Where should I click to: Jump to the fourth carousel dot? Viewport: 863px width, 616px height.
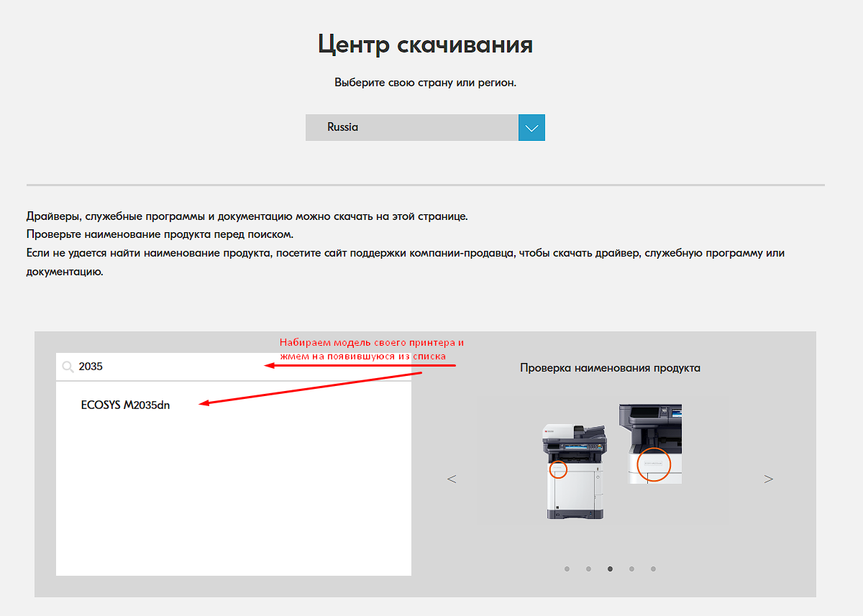tap(631, 569)
